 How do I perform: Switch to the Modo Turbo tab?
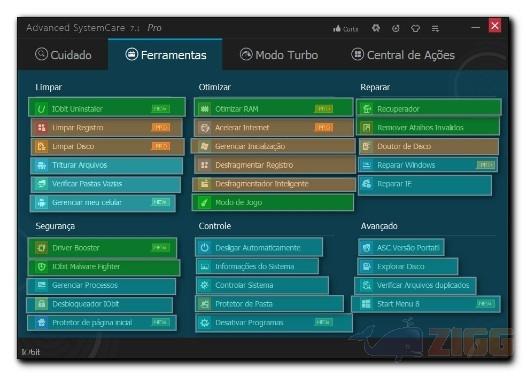tap(279, 54)
